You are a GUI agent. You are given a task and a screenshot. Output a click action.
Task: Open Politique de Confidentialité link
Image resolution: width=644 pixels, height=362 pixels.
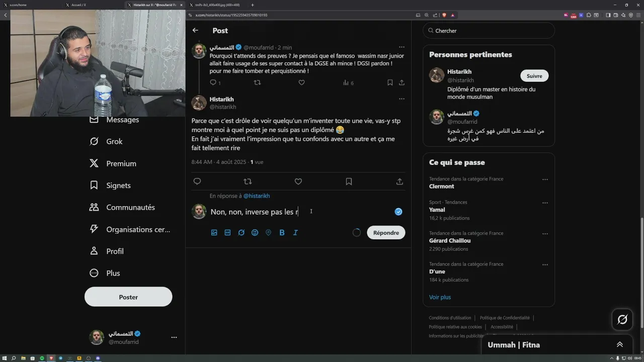click(x=505, y=318)
